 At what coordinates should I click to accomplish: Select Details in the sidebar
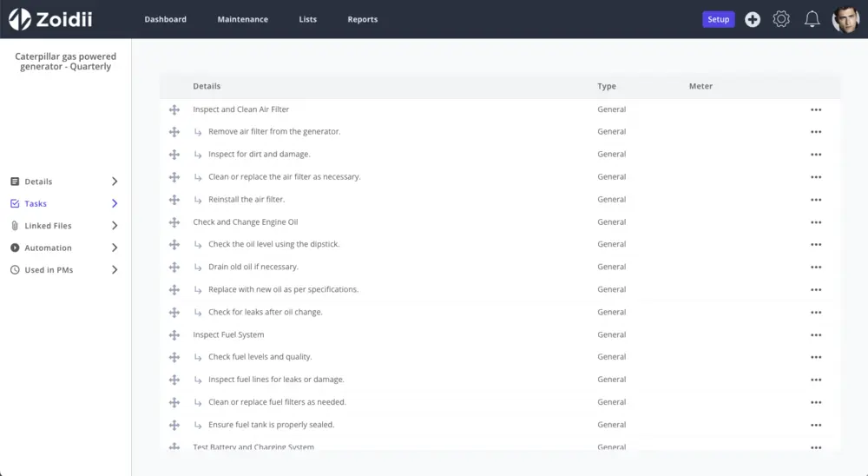click(38, 182)
